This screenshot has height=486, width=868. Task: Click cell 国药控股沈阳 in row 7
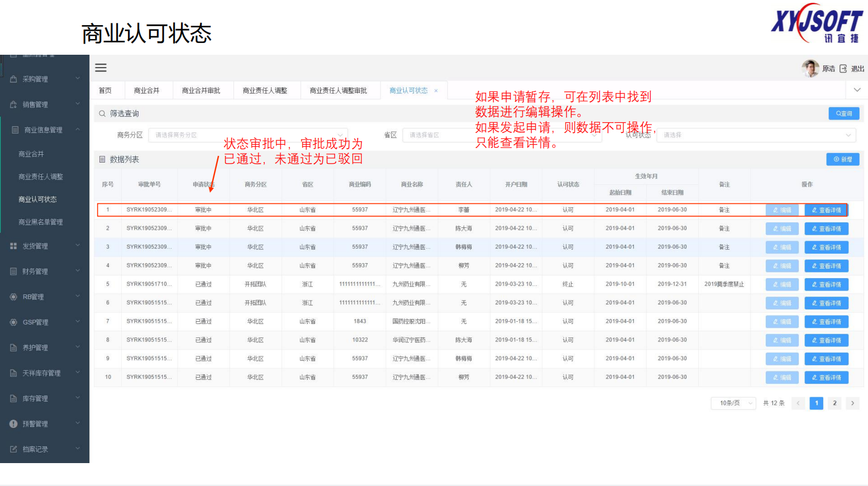click(411, 321)
